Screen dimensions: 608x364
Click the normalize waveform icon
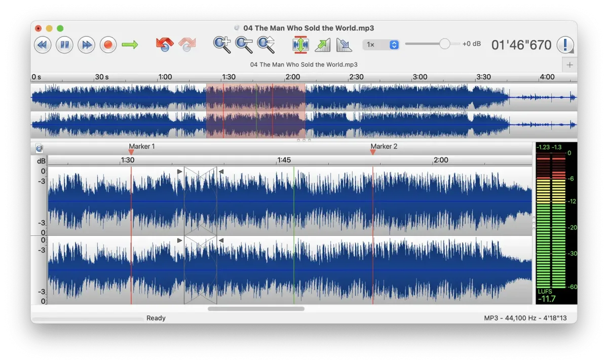(x=300, y=45)
